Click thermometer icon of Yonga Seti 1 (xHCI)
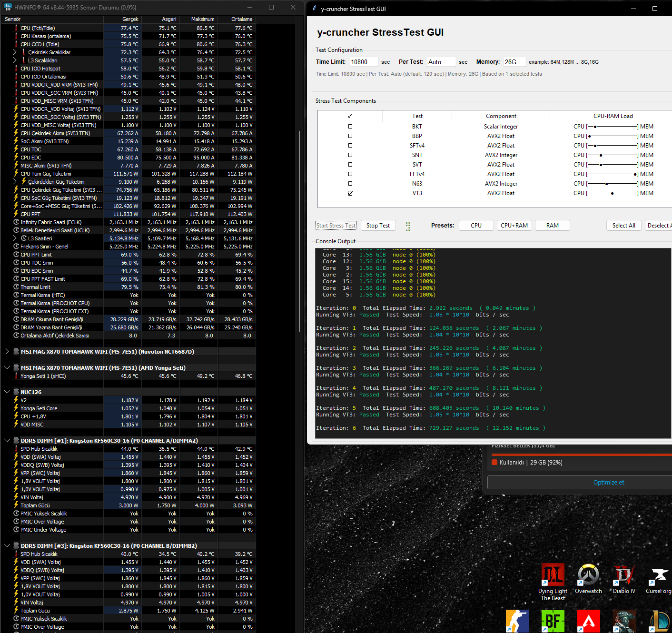The height and width of the screenshot is (633, 672). (x=16, y=376)
